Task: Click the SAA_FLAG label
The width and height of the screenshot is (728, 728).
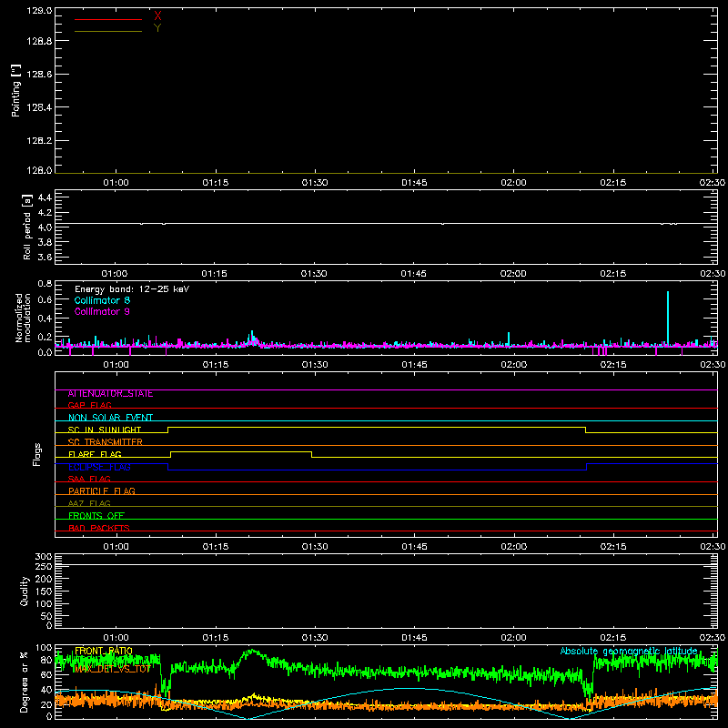Action: [x=89, y=479]
